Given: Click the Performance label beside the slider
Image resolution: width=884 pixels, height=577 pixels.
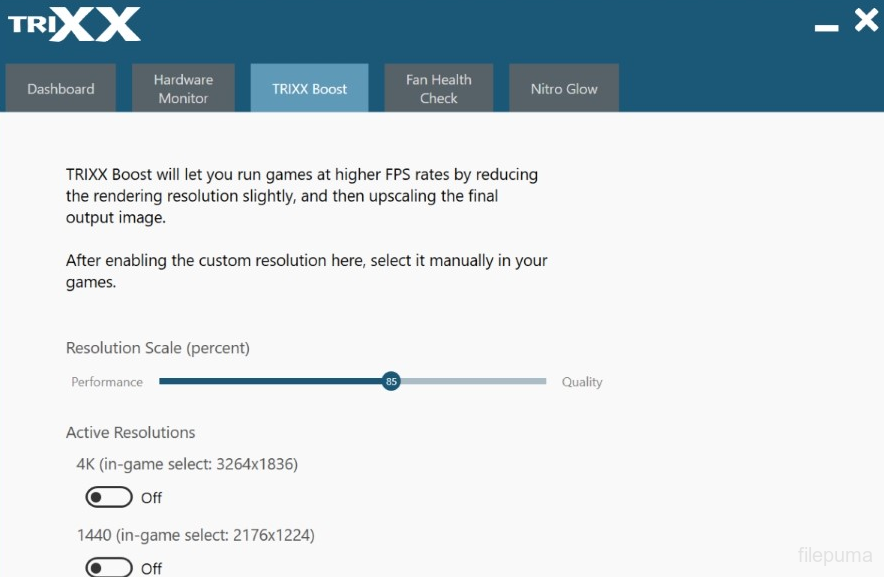Looking at the screenshot, I should pyautogui.click(x=107, y=382).
